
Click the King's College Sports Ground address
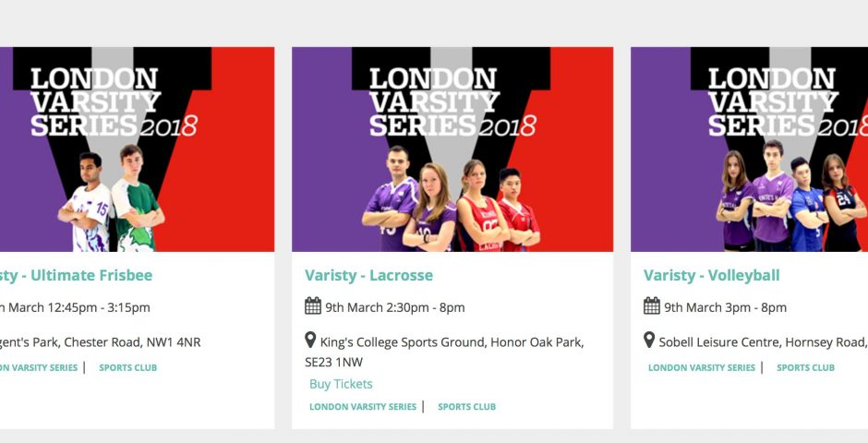click(x=444, y=353)
